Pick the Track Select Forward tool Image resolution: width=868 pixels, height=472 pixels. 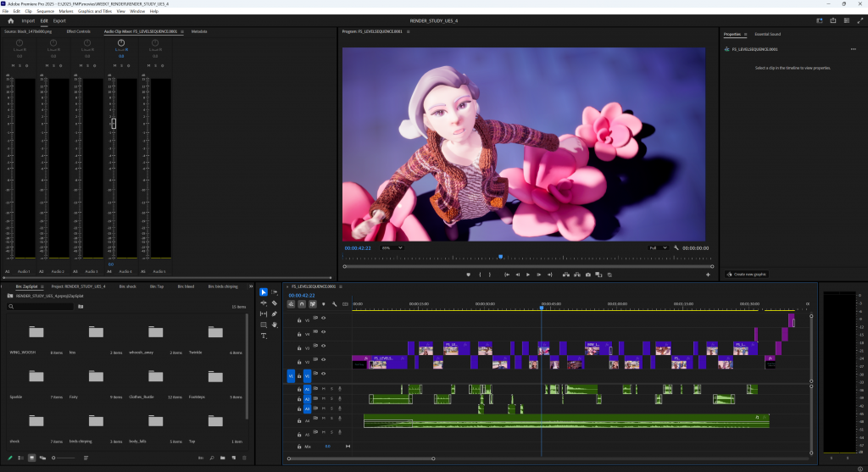[275, 292]
